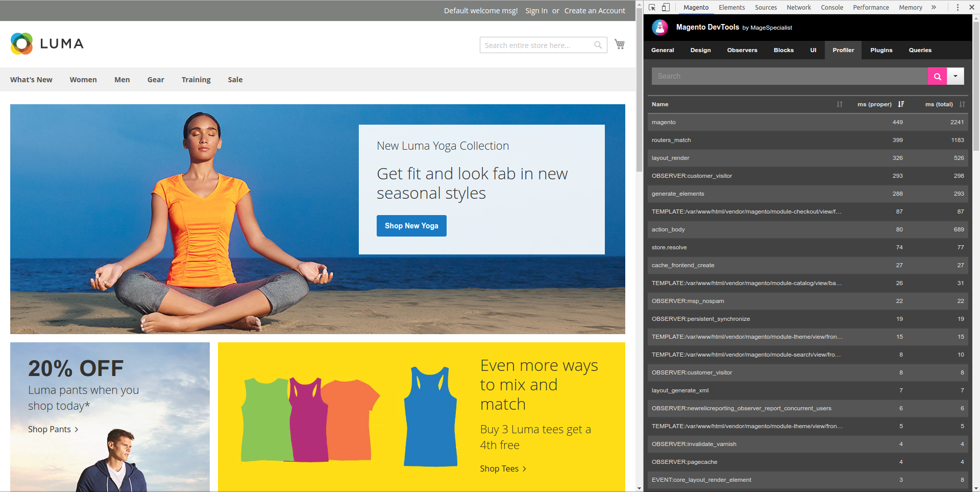
Task: Open the Design tab
Action: (x=700, y=50)
